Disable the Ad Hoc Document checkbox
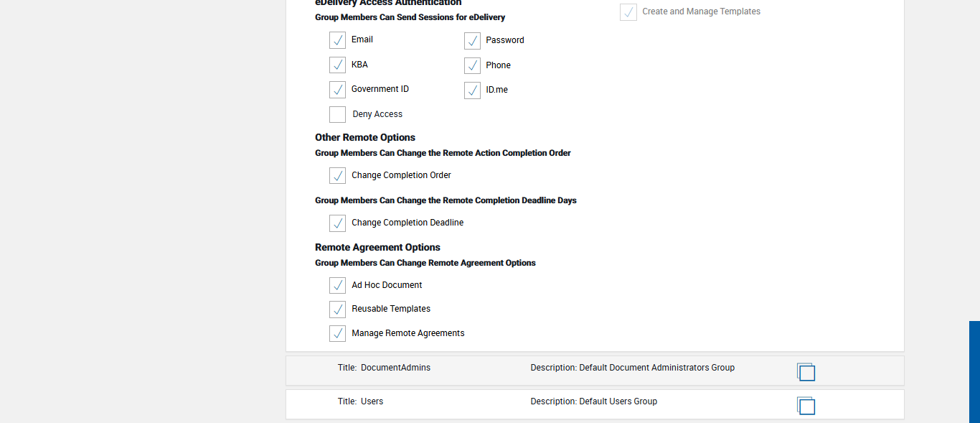The image size is (980, 423). (337, 285)
